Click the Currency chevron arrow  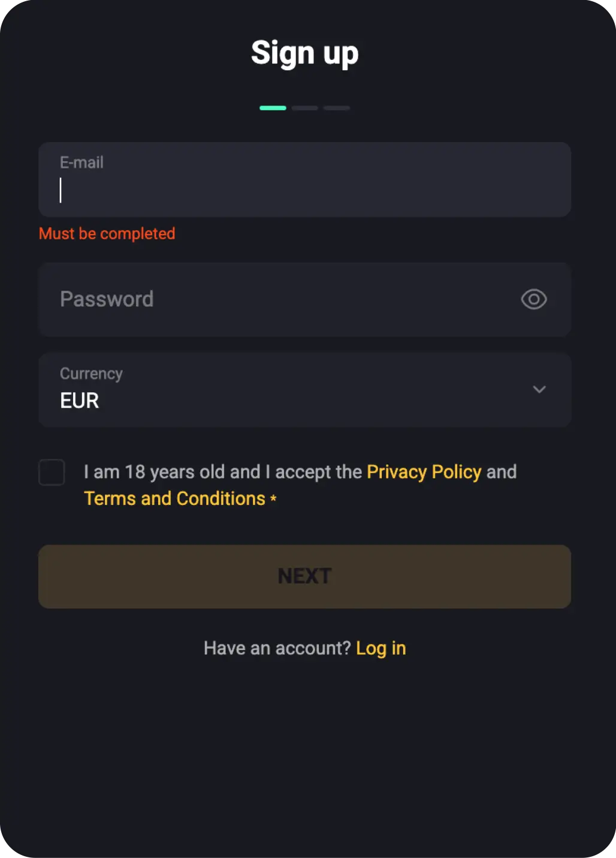[539, 390]
